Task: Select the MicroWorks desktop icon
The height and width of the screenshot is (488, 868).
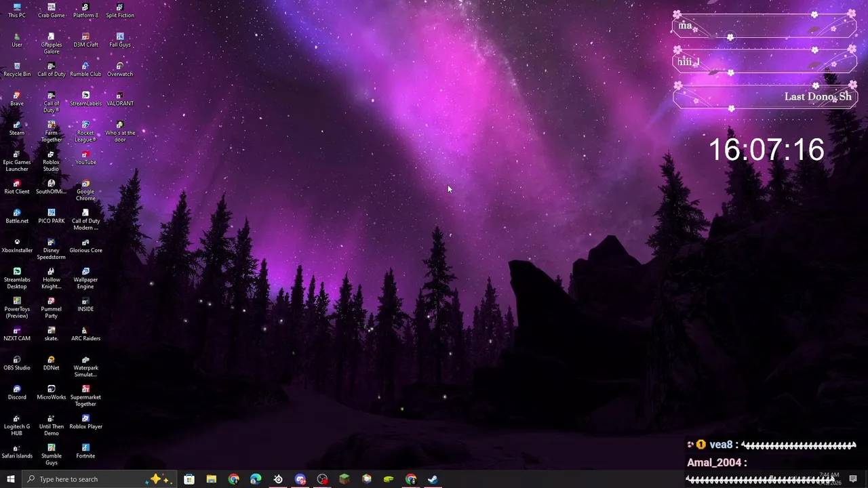Action: point(52,392)
